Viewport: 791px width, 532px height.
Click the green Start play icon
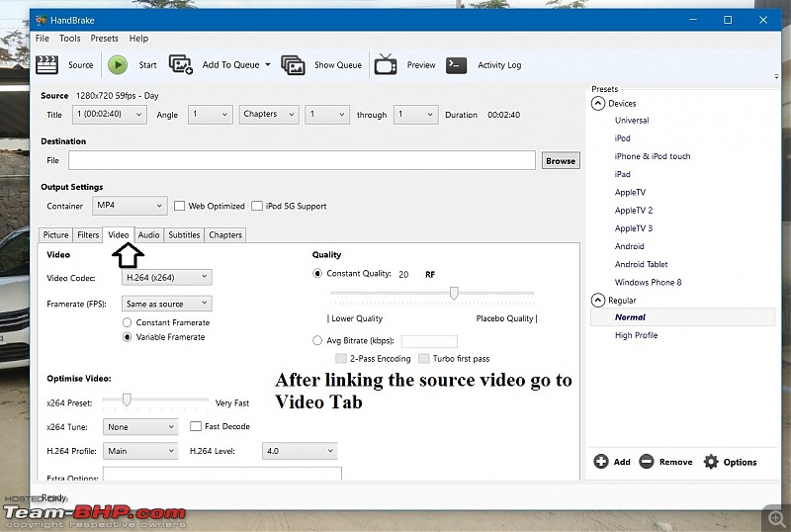[118, 65]
